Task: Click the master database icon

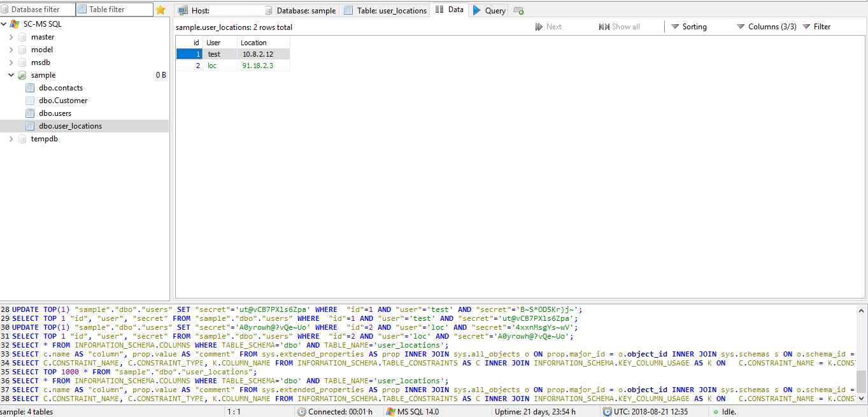Action: click(x=22, y=37)
